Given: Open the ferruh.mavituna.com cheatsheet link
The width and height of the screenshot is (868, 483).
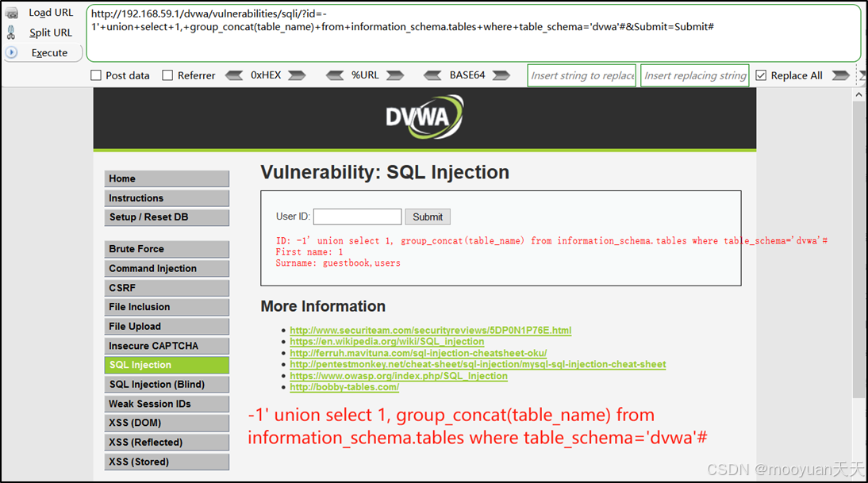Looking at the screenshot, I should click(418, 353).
